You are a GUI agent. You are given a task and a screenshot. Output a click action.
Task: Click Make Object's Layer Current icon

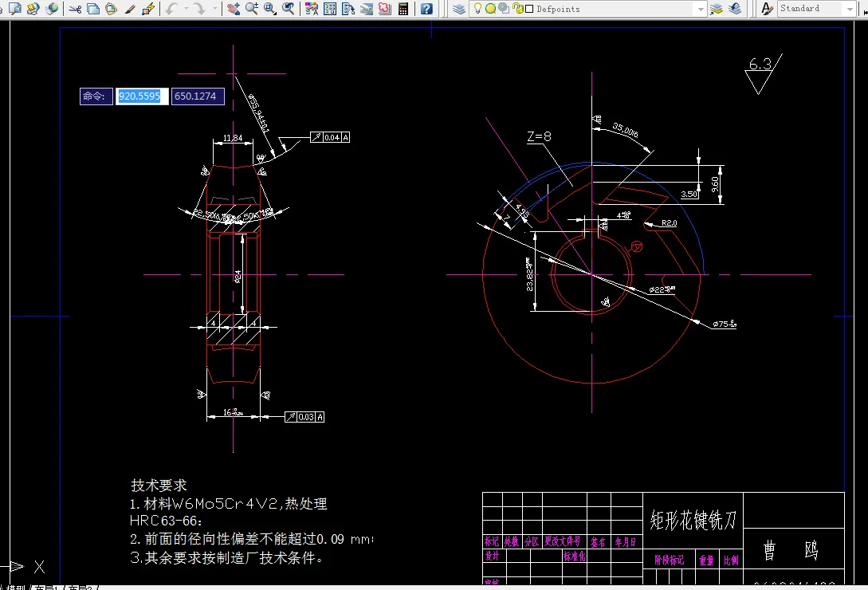[x=717, y=8]
